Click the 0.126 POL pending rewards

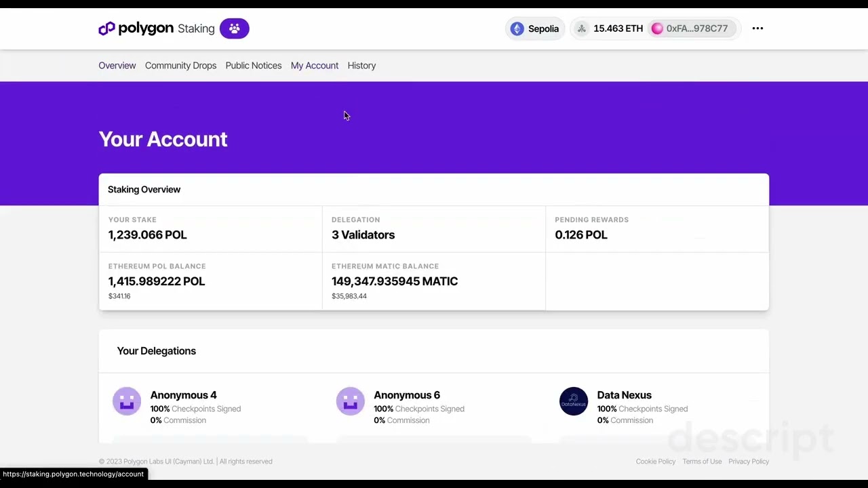[581, 235]
